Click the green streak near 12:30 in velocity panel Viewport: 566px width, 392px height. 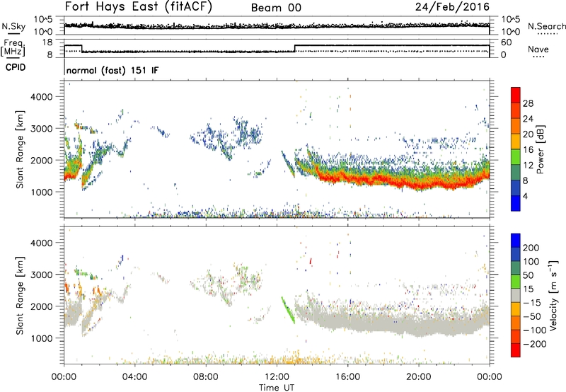click(288, 310)
